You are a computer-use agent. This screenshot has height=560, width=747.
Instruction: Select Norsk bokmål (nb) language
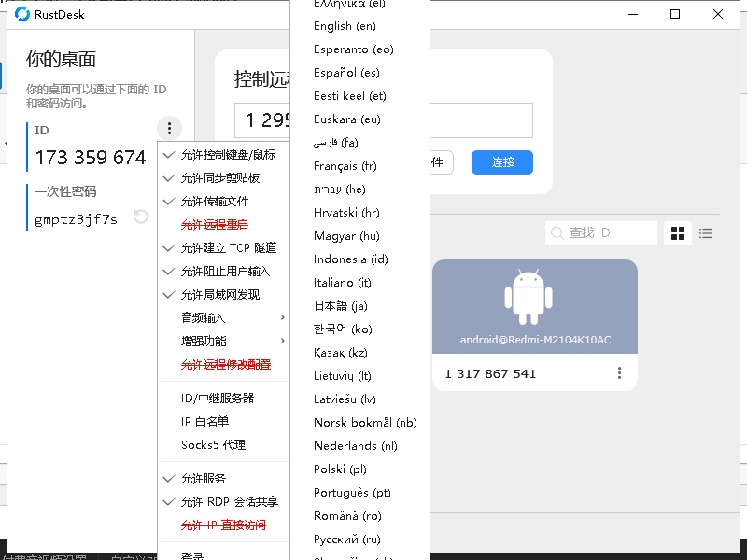360,423
